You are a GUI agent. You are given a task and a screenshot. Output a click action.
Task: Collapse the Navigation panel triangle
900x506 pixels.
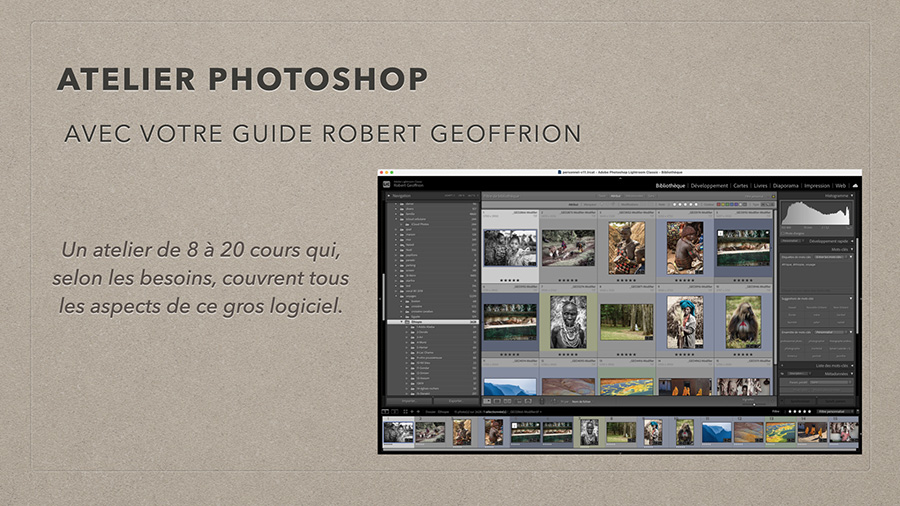(390, 196)
